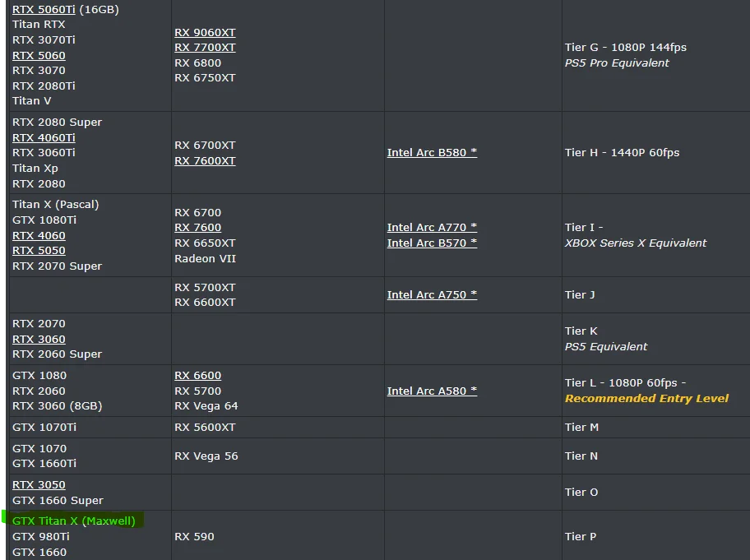This screenshot has width=750, height=560.
Task: Open the RX 9060XT link
Action: point(205,33)
